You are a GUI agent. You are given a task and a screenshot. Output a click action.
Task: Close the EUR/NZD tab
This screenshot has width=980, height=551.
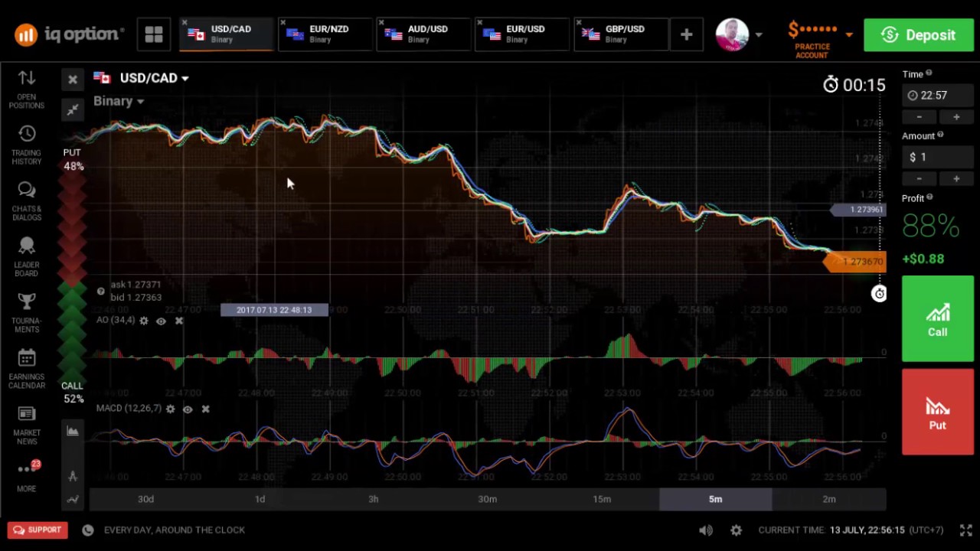coord(283,23)
